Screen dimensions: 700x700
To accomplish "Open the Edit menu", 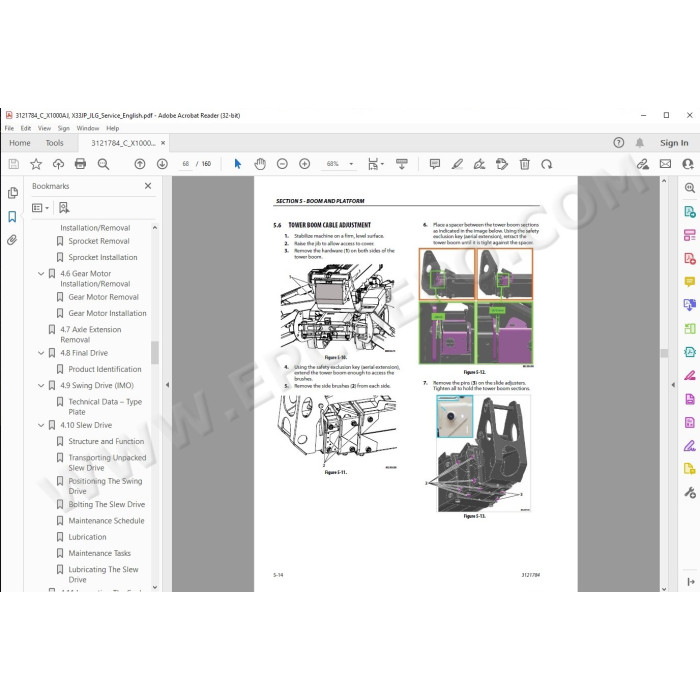I will (x=26, y=128).
